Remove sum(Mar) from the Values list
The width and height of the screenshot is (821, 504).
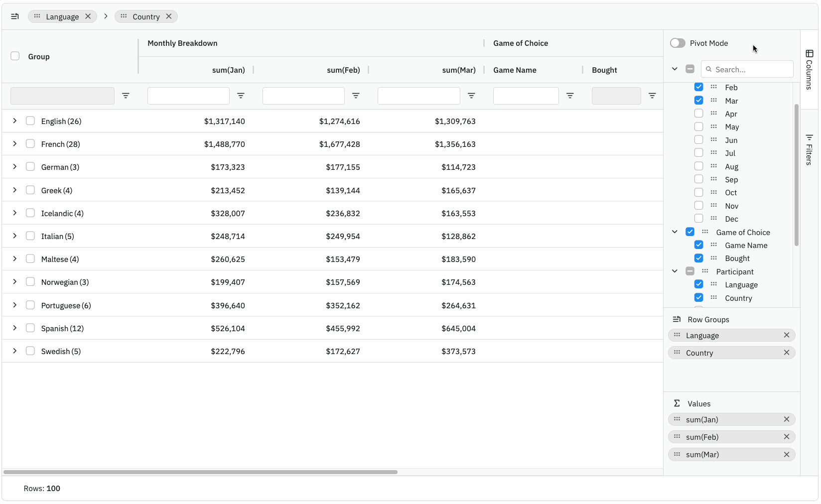(x=787, y=454)
